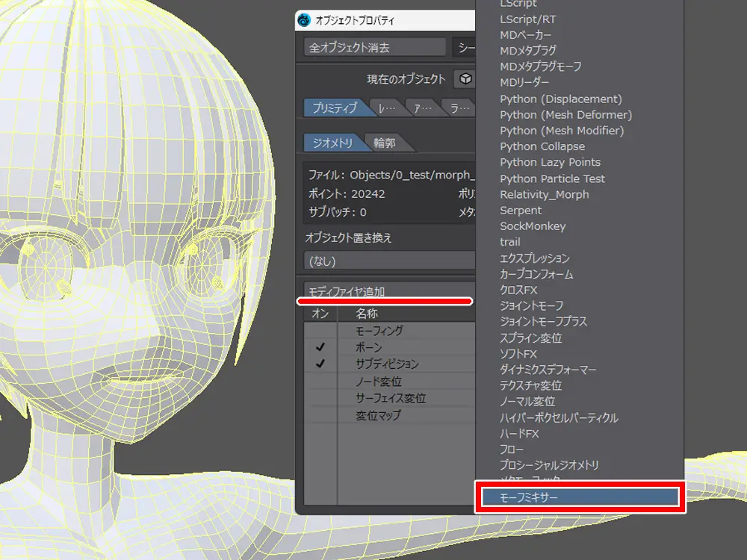
Task: Toggle the ボーン modifier checkmark off
Action: tap(320, 348)
